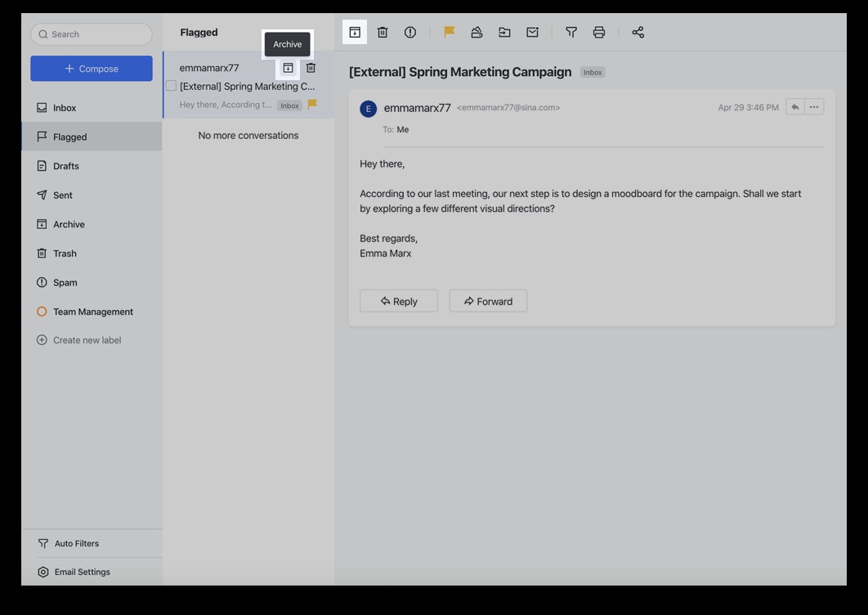Unflag the email from the toolbar
Viewport: 868px width, 615px height.
(449, 32)
